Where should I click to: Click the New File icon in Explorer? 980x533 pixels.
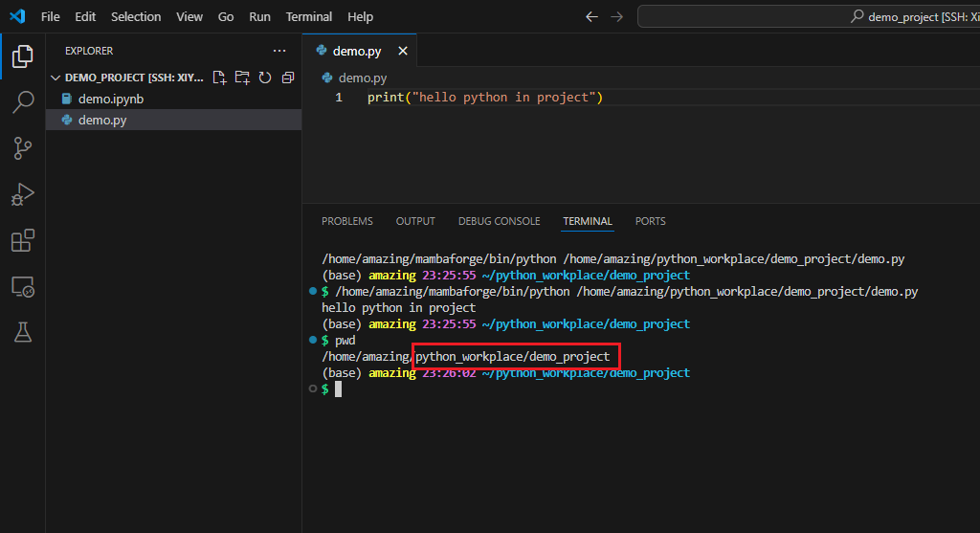(x=219, y=78)
